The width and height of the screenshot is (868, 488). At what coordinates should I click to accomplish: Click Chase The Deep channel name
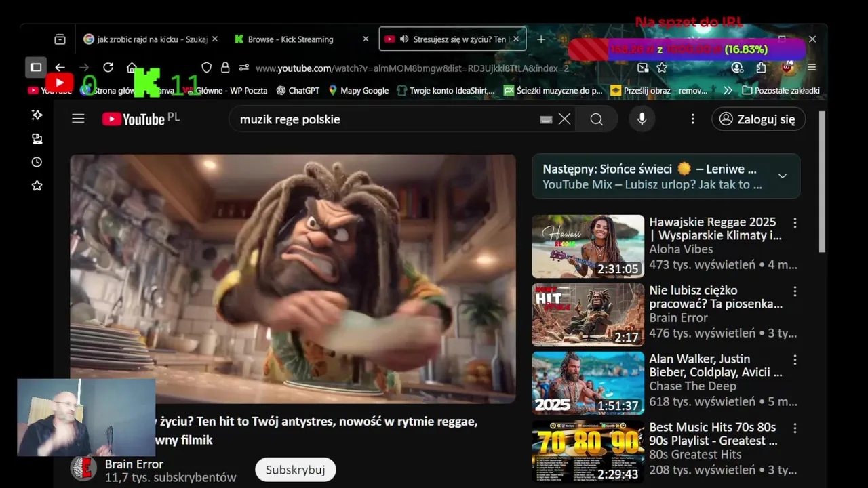pos(692,386)
